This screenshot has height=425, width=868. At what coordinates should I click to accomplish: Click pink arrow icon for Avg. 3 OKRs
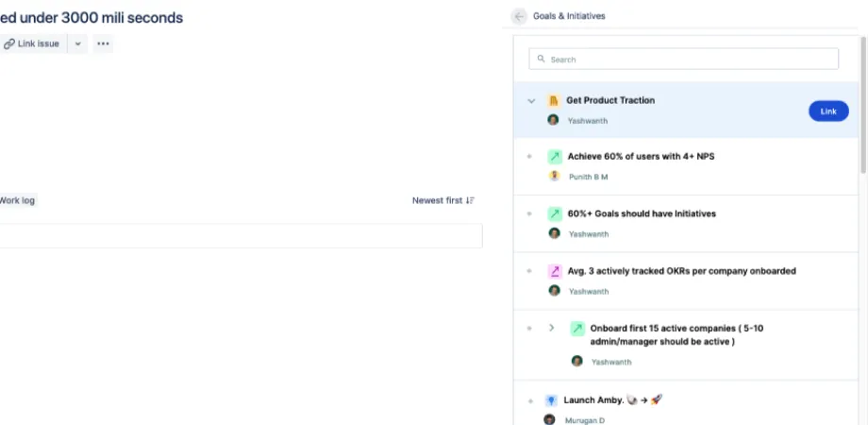pos(555,271)
